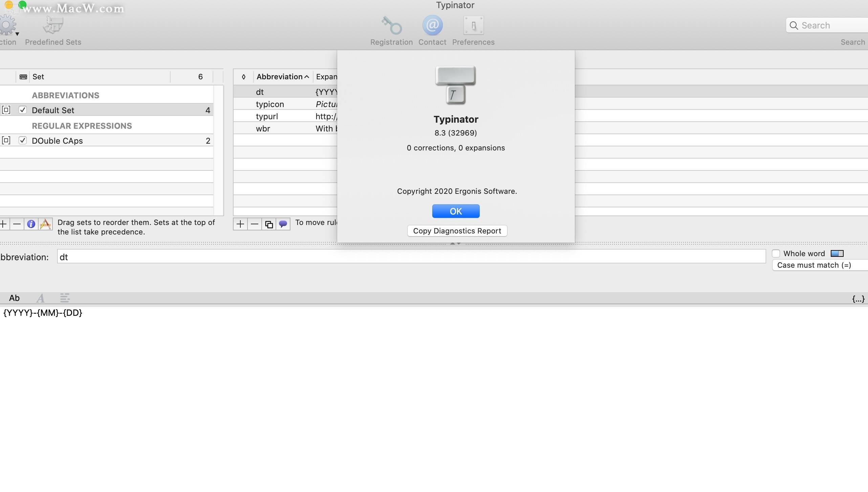Screen dimensions: 868x492
Task: Uncheck the Default Set checkbox
Action: coord(23,110)
